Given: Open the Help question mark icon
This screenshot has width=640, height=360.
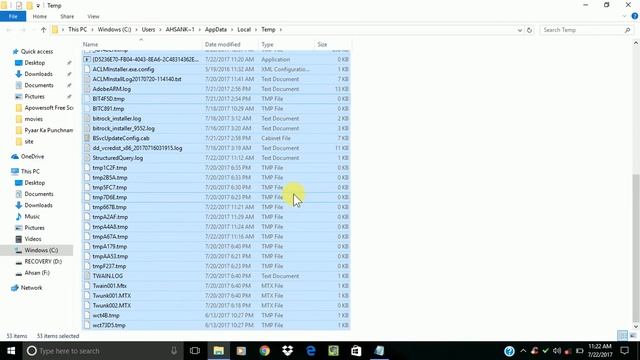Looking at the screenshot, I should tap(634, 16).
